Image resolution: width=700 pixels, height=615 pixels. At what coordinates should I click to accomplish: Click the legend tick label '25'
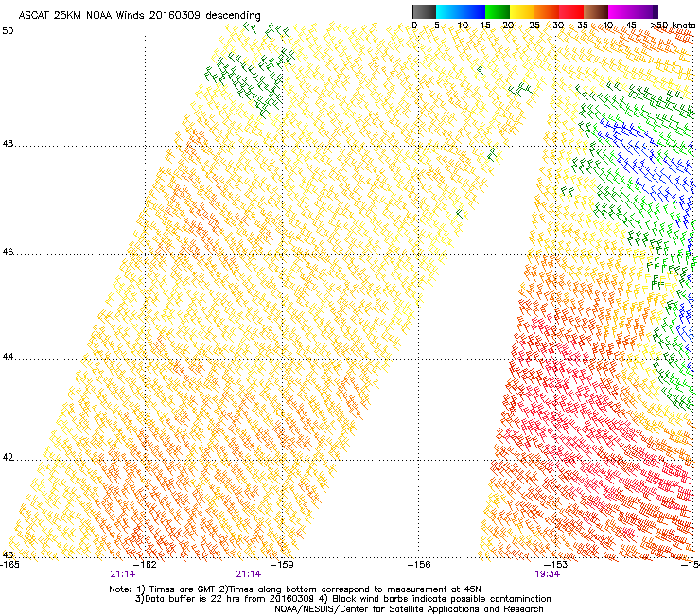pyautogui.click(x=534, y=26)
